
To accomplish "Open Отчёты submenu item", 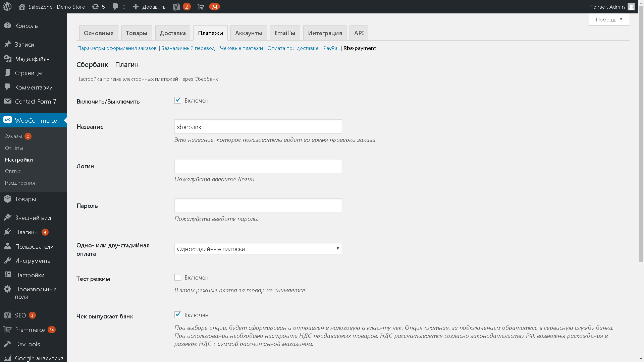I will point(14,148).
